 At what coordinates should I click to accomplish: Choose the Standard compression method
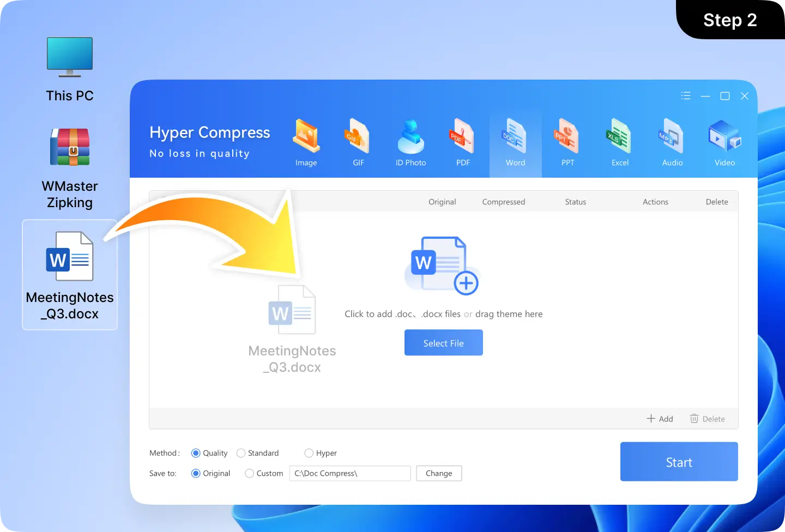click(258, 453)
